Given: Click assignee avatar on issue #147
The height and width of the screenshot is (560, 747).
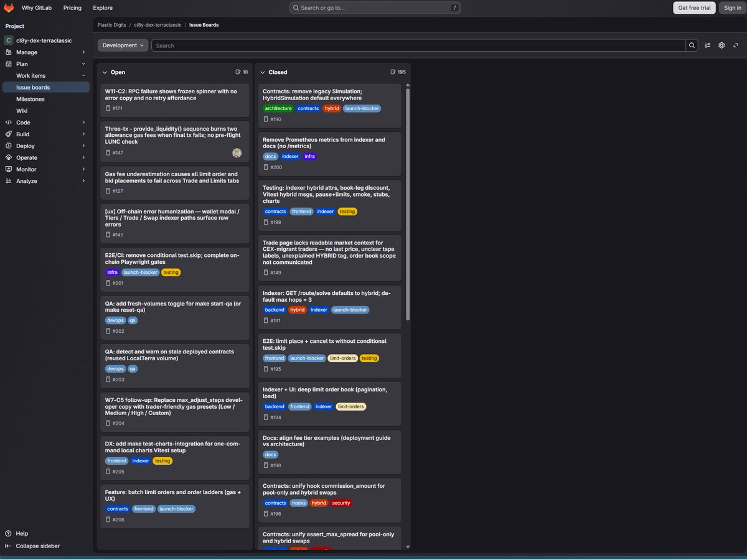Looking at the screenshot, I should coord(237,152).
